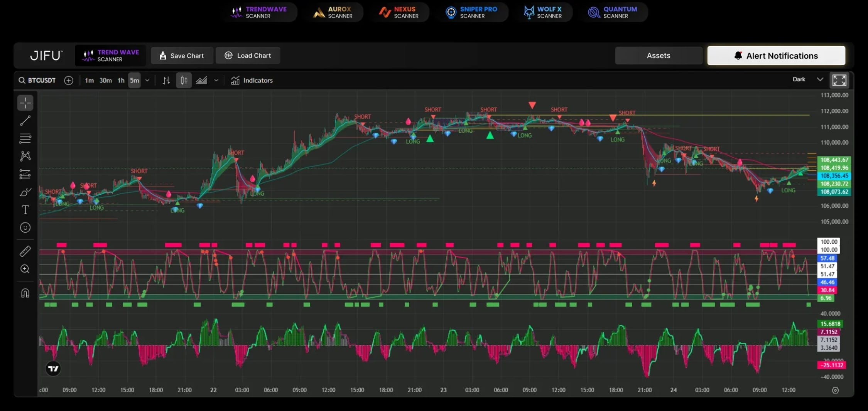Click the 108,356.45 current price label
868x411 pixels.
click(834, 176)
